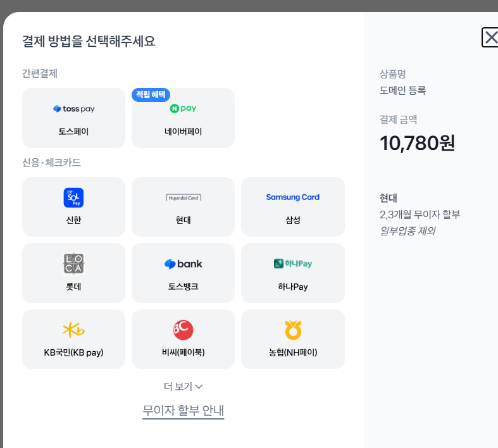Select the KB국민(KB pay) label
This screenshot has height=448, width=498.
(x=73, y=352)
